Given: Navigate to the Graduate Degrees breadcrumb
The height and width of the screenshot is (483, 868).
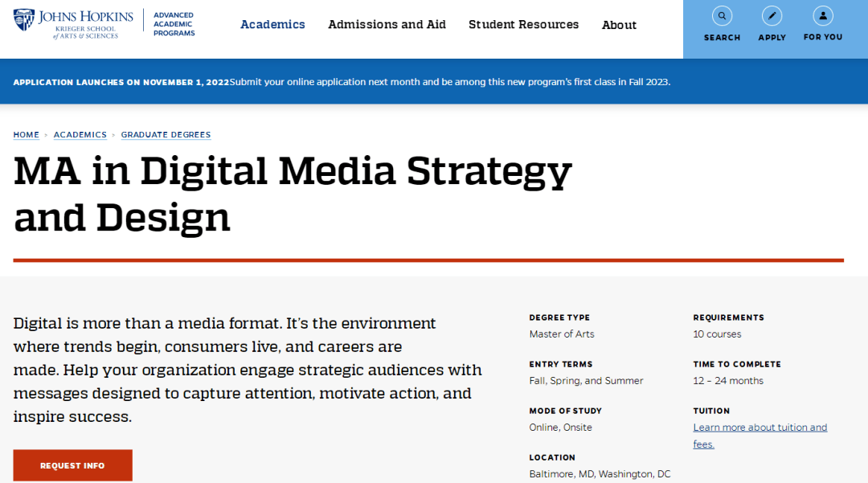Looking at the screenshot, I should click(166, 135).
